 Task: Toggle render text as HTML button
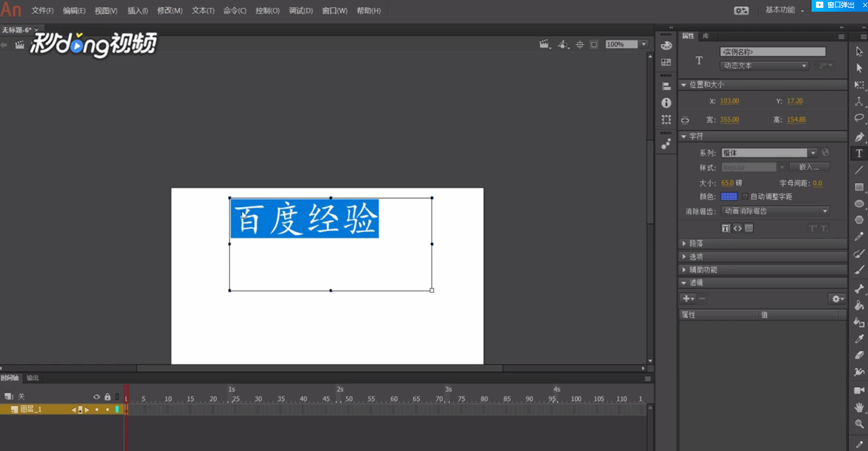click(x=737, y=228)
